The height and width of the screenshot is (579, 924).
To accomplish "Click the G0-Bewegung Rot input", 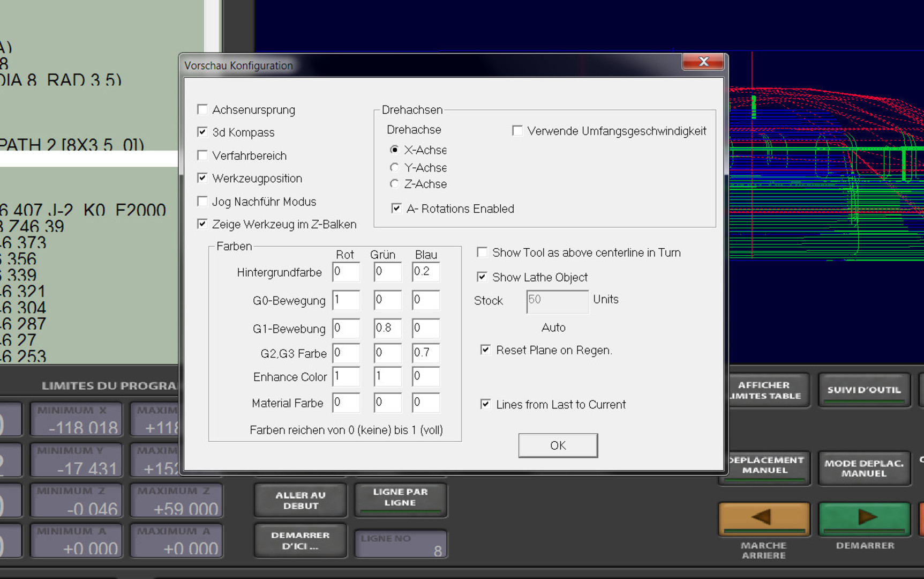I will [x=345, y=300].
